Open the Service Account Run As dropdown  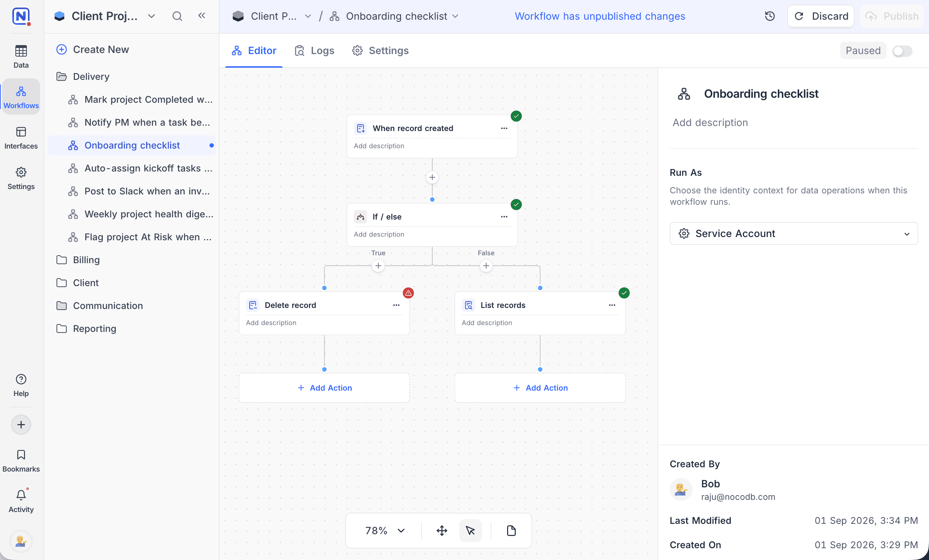click(794, 234)
